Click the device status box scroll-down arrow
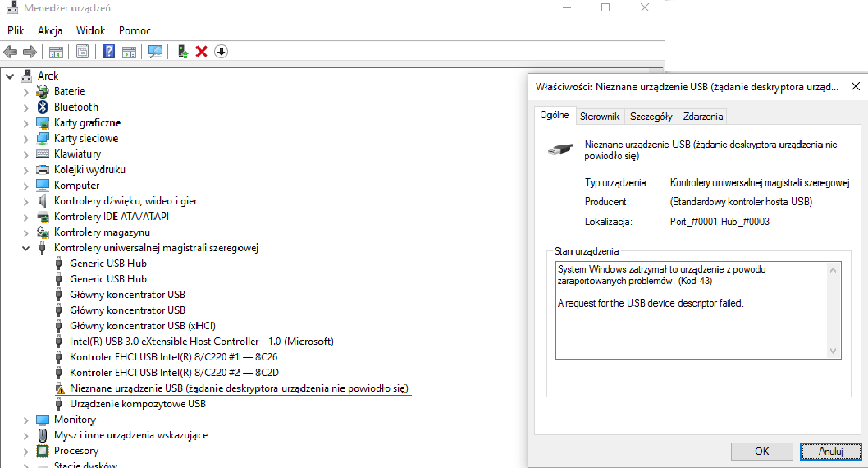Screen dimensions: 868x468 [x=834, y=351]
